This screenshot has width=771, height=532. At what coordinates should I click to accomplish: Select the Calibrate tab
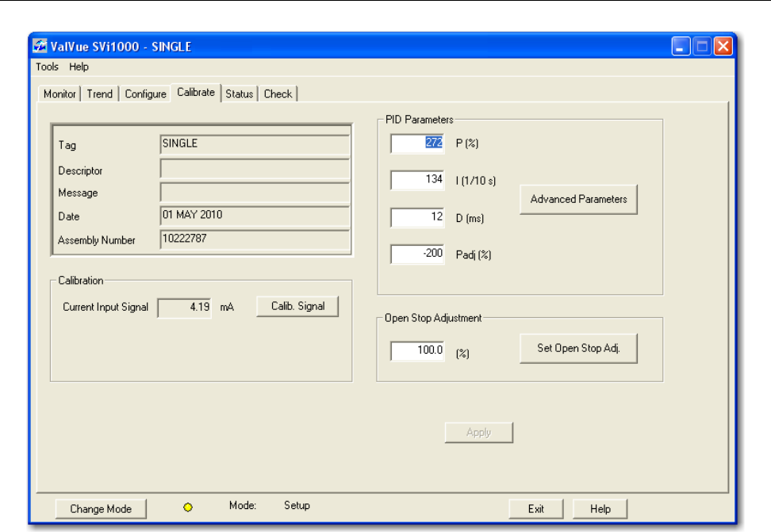click(196, 93)
